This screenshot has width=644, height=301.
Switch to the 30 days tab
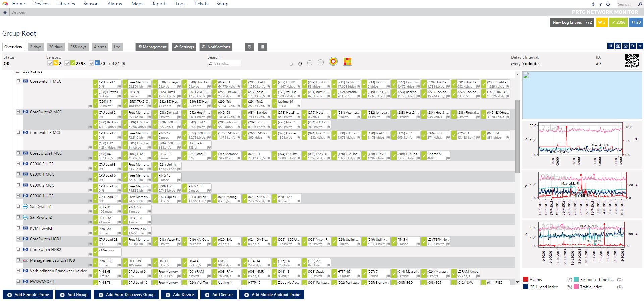(56, 47)
